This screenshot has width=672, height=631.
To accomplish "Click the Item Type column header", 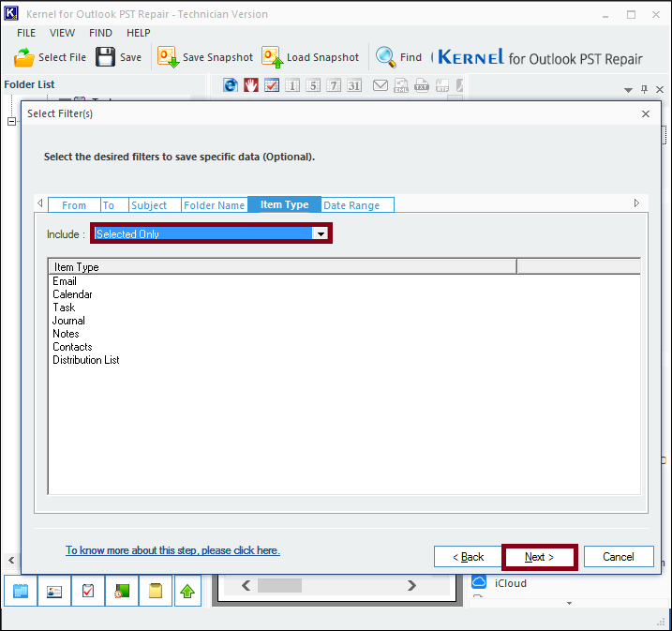I will click(282, 266).
